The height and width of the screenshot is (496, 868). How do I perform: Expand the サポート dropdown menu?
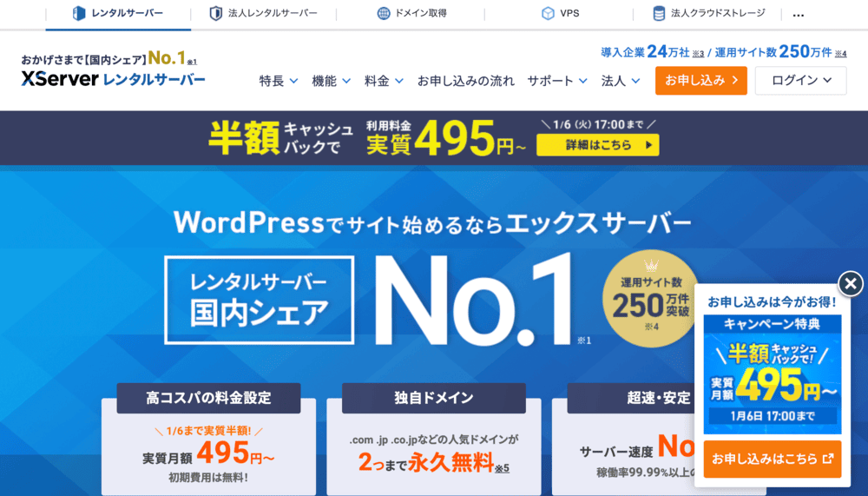557,81
